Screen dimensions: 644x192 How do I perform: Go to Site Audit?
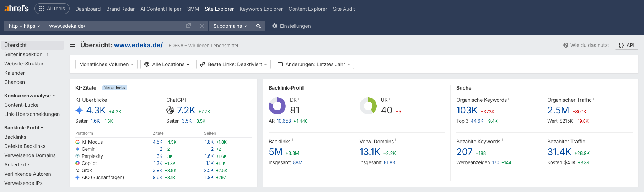344,9
